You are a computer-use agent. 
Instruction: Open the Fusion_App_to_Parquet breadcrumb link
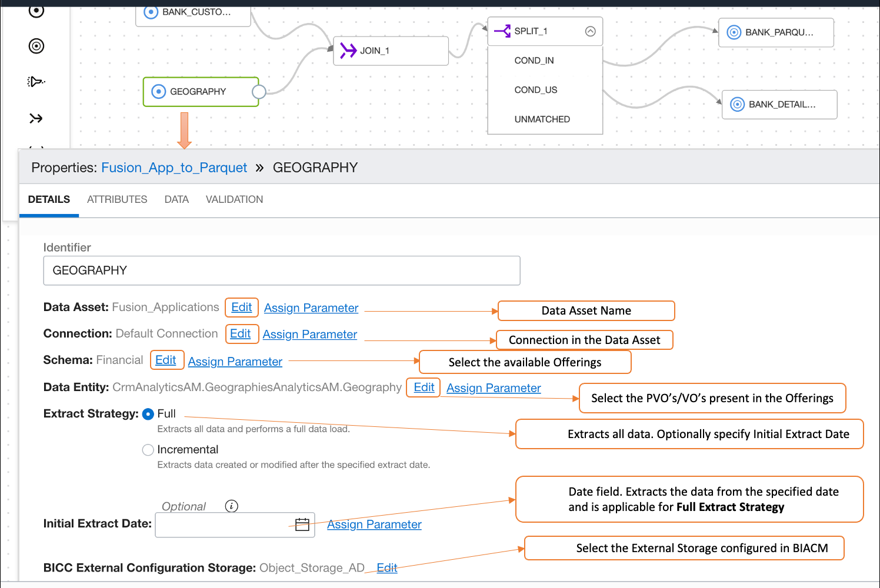174,168
